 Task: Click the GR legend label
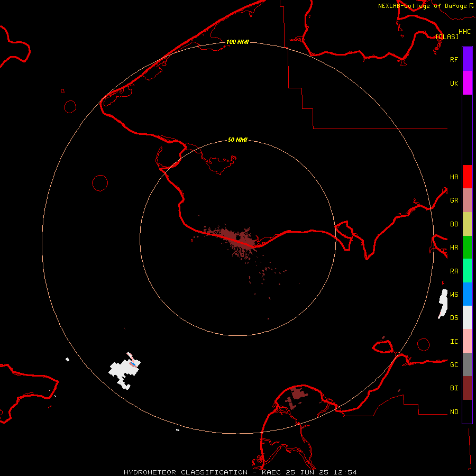(454, 200)
